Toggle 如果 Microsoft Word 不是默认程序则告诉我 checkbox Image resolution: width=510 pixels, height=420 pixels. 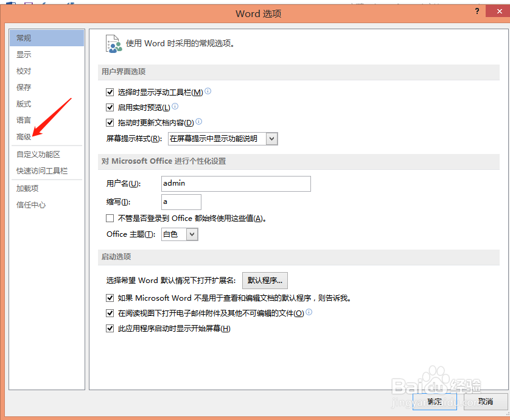point(110,298)
